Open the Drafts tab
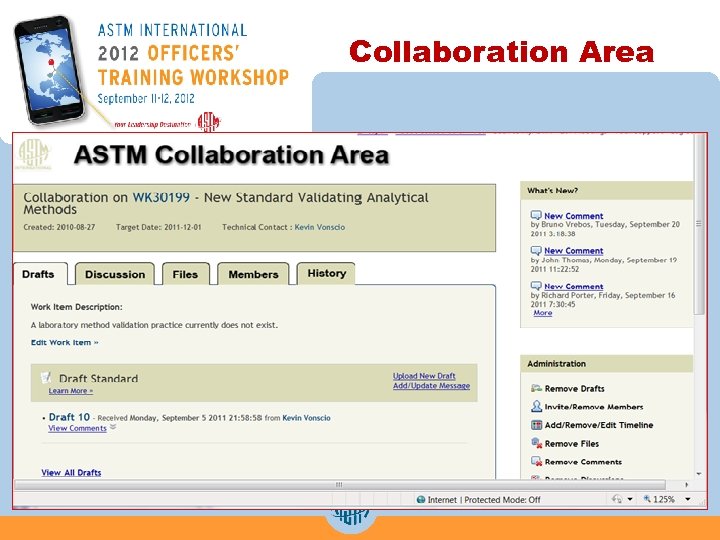The height and width of the screenshot is (540, 720). (39, 274)
